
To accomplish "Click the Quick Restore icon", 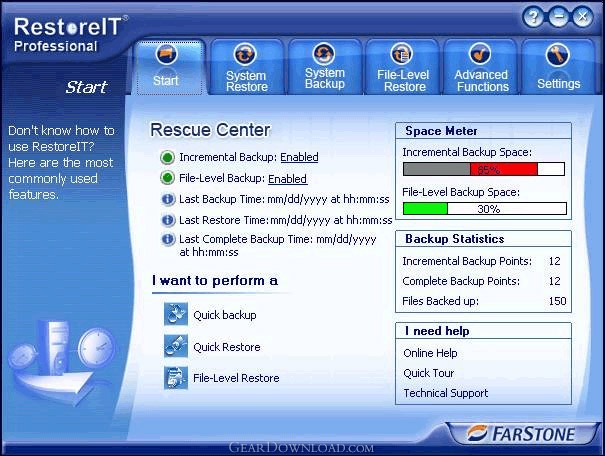I will coord(176,346).
